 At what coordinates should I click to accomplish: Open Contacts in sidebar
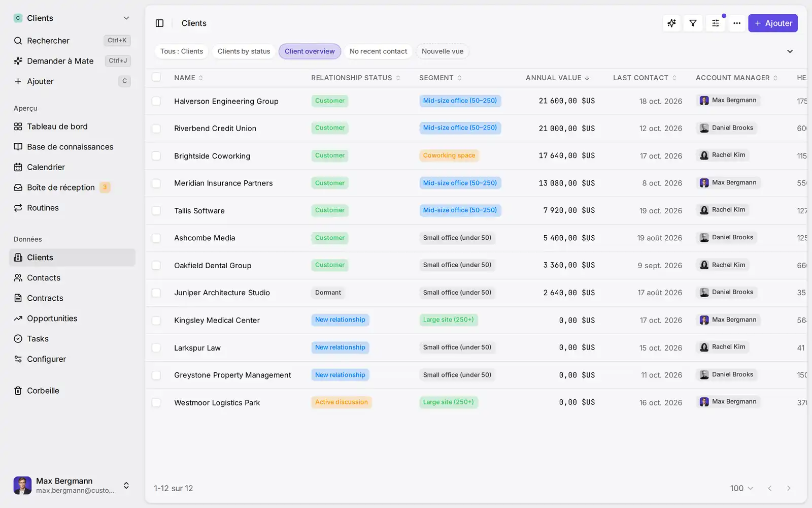pyautogui.click(x=72, y=278)
